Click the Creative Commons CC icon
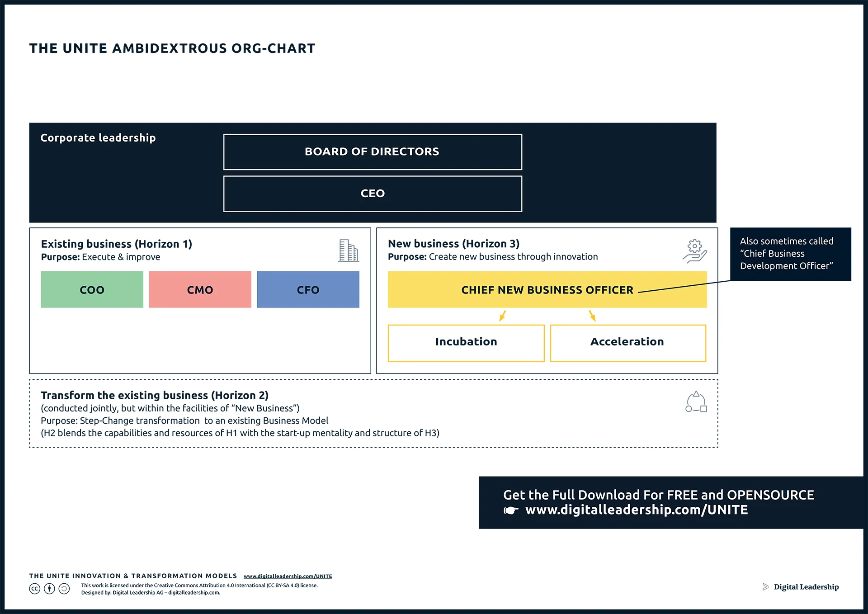868x614 pixels. point(35,589)
